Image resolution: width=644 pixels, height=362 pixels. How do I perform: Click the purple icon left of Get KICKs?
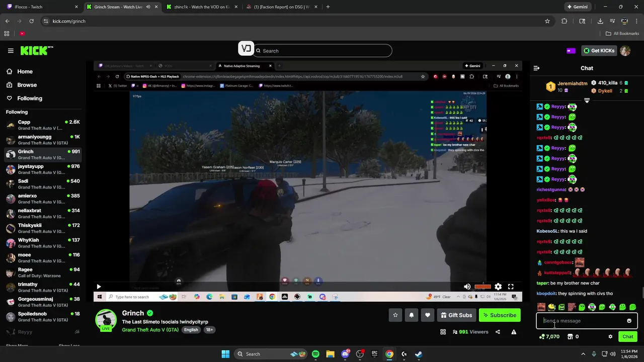571,51
